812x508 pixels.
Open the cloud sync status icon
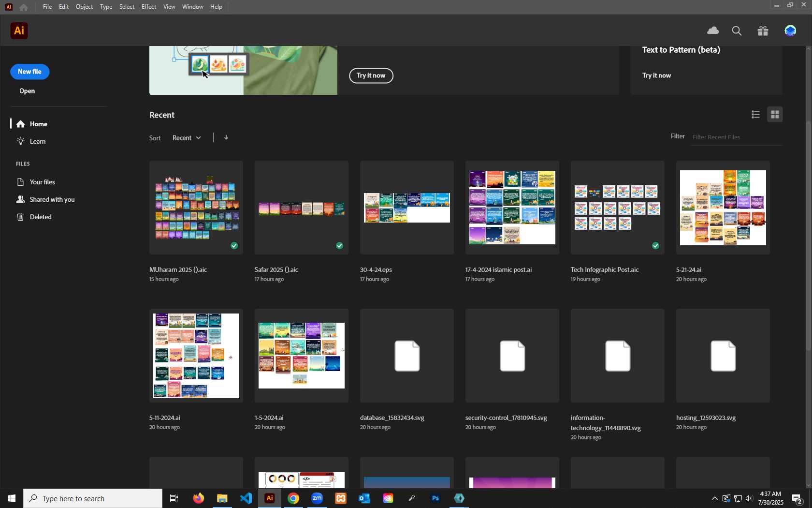pyautogui.click(x=713, y=31)
